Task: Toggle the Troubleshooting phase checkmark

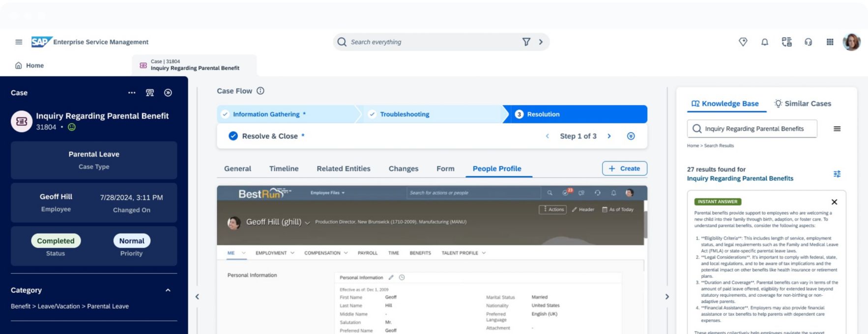Action: [372, 114]
